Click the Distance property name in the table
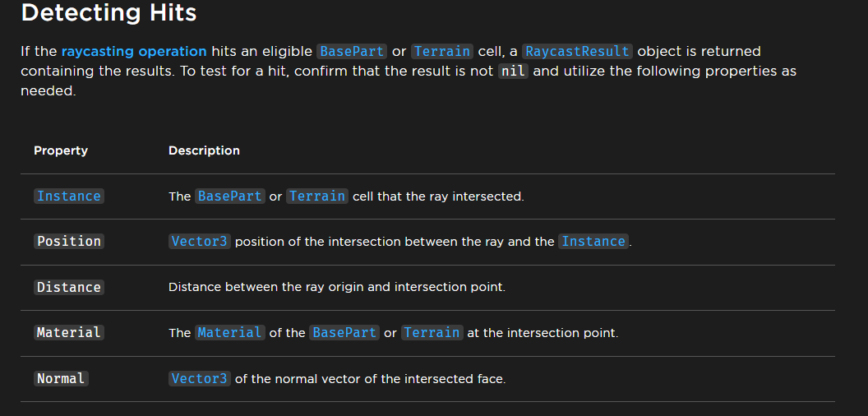 [69, 288]
